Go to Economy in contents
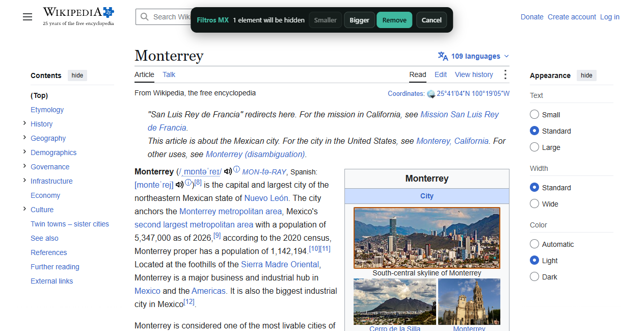 (x=45, y=195)
